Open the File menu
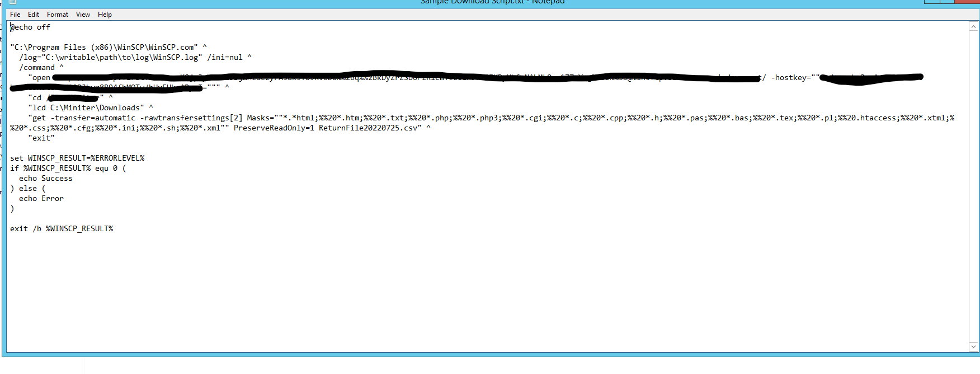 (x=15, y=15)
